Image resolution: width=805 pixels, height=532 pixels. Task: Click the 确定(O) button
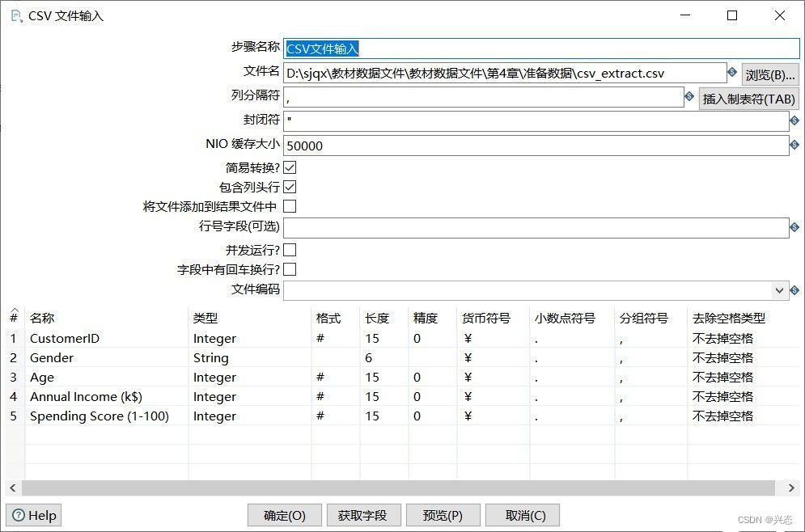[285, 515]
